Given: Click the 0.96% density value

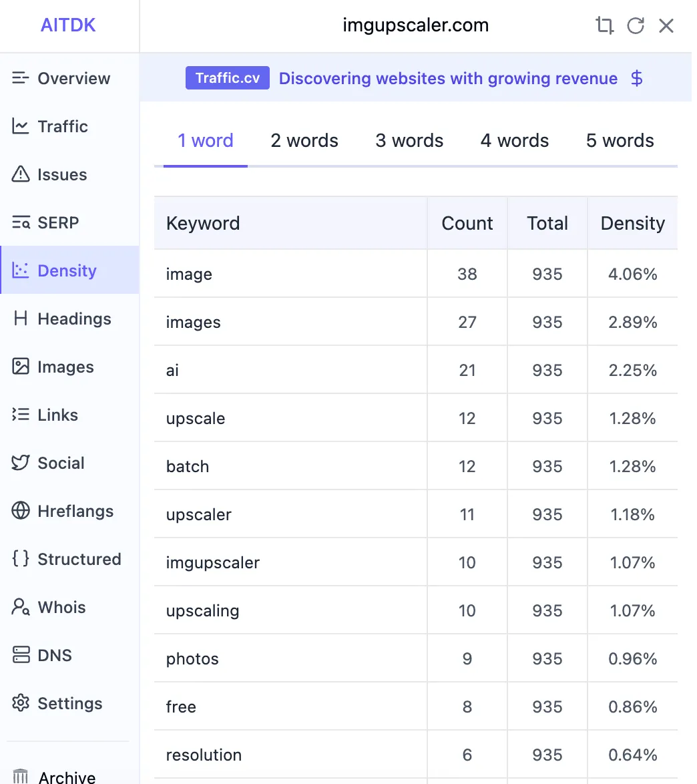Looking at the screenshot, I should coord(632,659).
